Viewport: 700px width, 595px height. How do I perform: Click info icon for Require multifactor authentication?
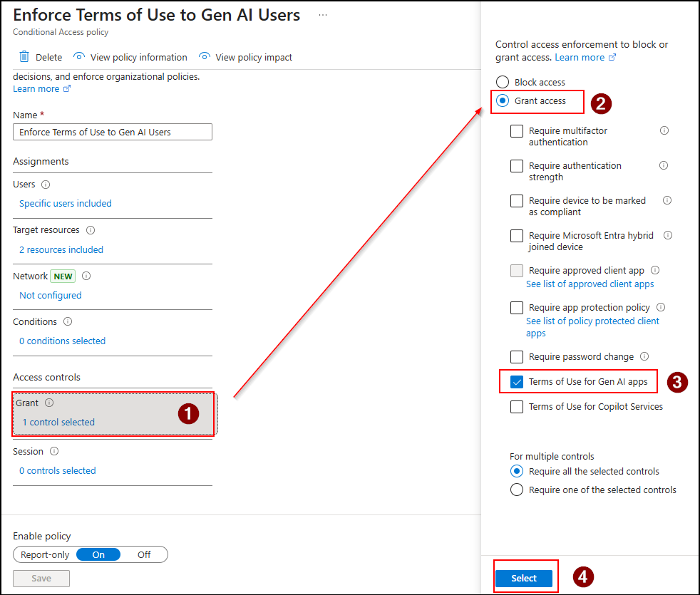click(x=664, y=131)
